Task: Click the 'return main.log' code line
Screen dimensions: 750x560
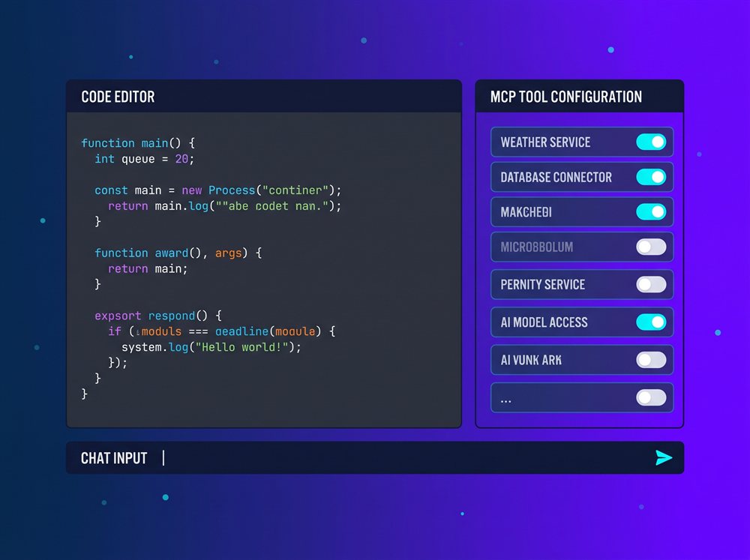Action: (x=224, y=206)
